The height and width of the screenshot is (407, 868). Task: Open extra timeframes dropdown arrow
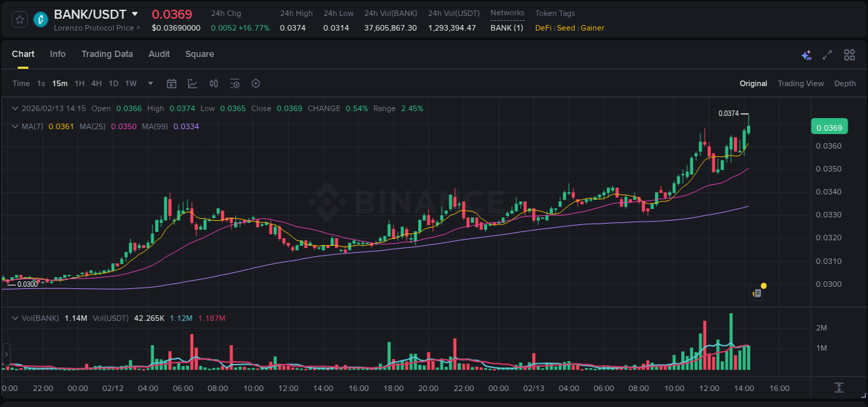(150, 83)
